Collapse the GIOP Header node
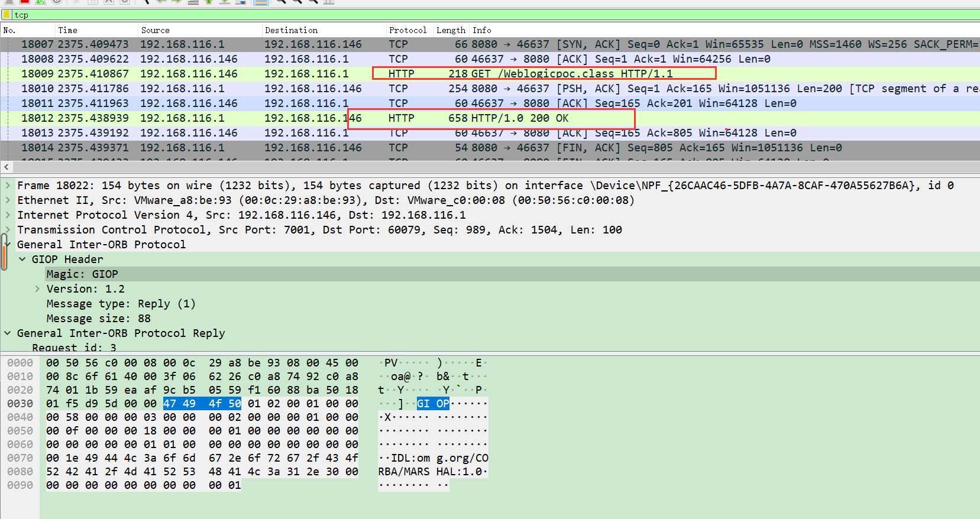The height and width of the screenshot is (519, 980). pos(22,259)
